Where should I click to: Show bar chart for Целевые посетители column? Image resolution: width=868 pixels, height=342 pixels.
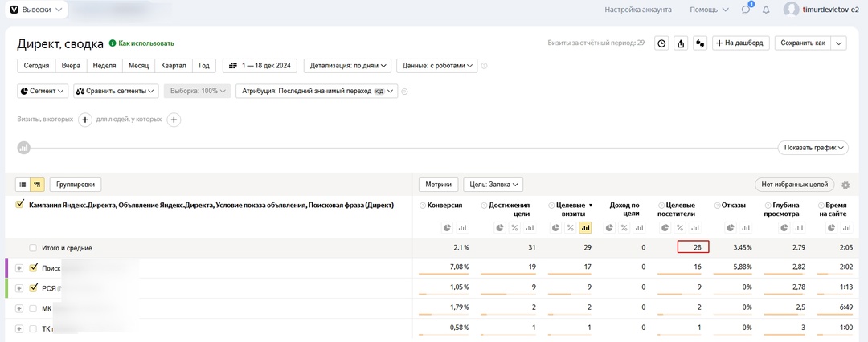[694, 227]
